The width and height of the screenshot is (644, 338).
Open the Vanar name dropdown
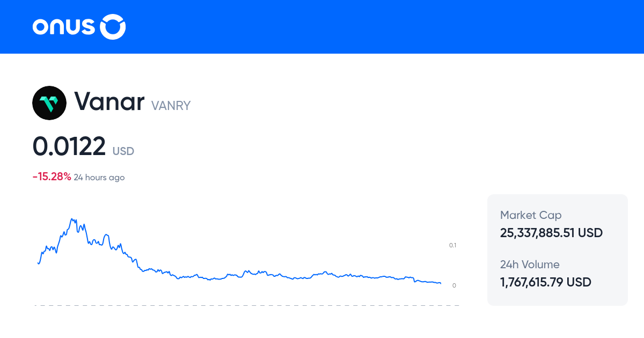(110, 102)
